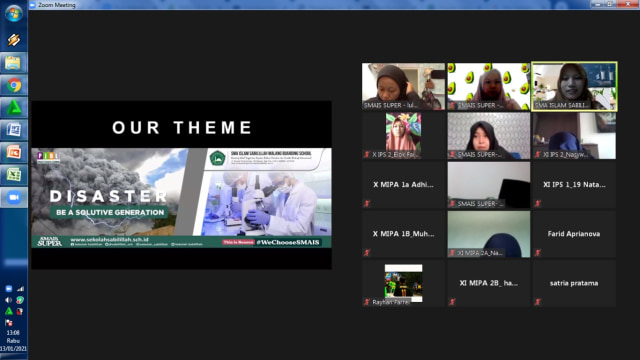
Task: Click muted mic icon on Farid Aprianova tile
Action: (x=538, y=253)
